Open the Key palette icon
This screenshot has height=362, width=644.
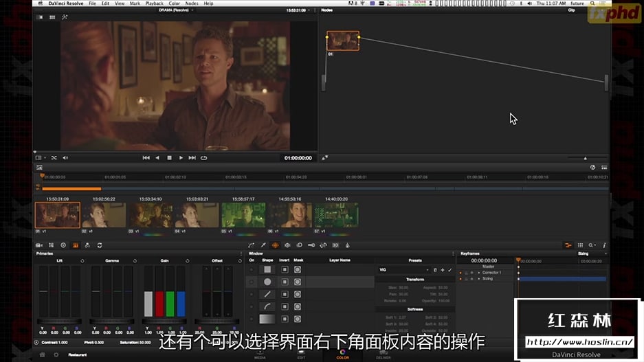[x=311, y=245]
